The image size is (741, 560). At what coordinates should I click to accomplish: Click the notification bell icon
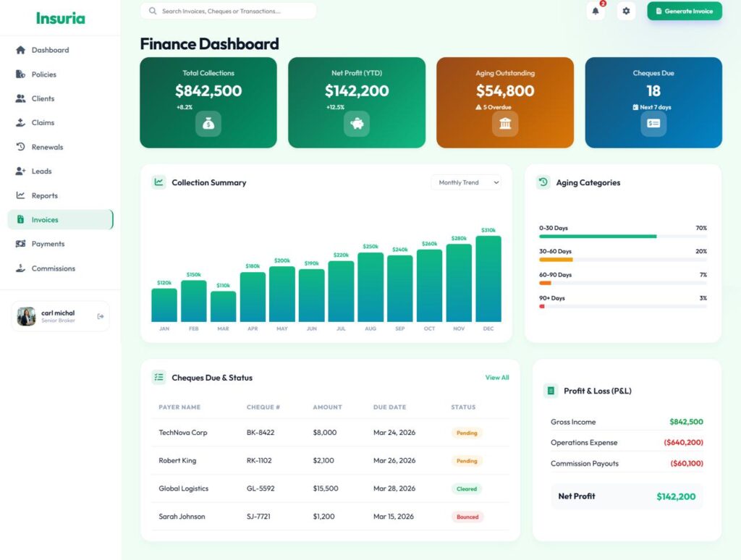[x=596, y=11]
